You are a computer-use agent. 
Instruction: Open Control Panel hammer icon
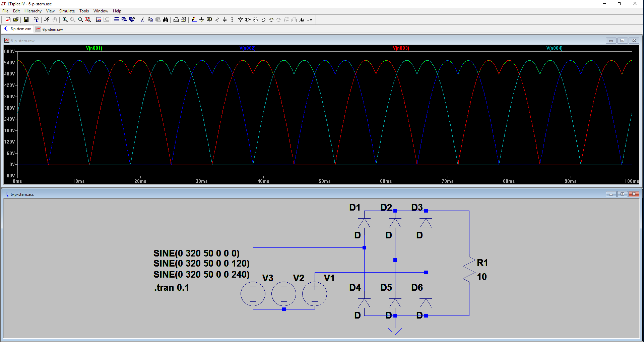click(37, 20)
